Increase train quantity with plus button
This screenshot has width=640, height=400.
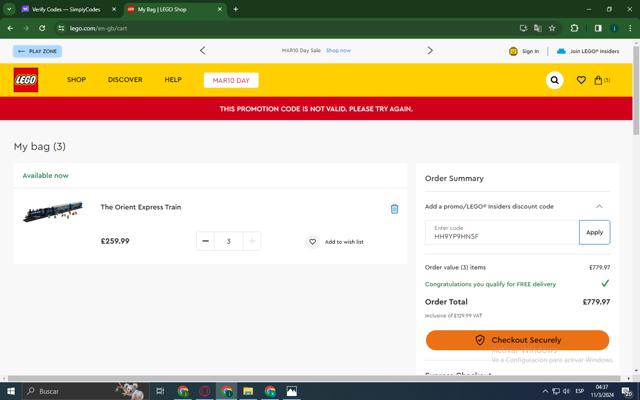252,241
